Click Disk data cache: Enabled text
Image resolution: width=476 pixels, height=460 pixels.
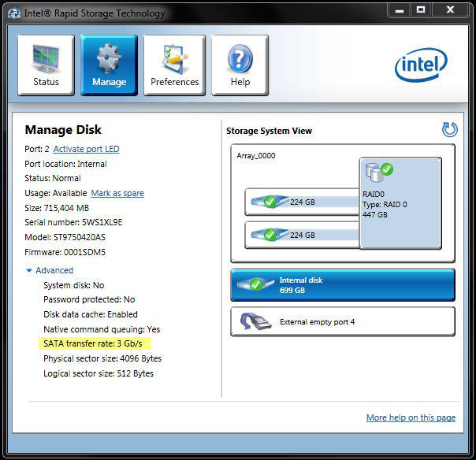91,314
